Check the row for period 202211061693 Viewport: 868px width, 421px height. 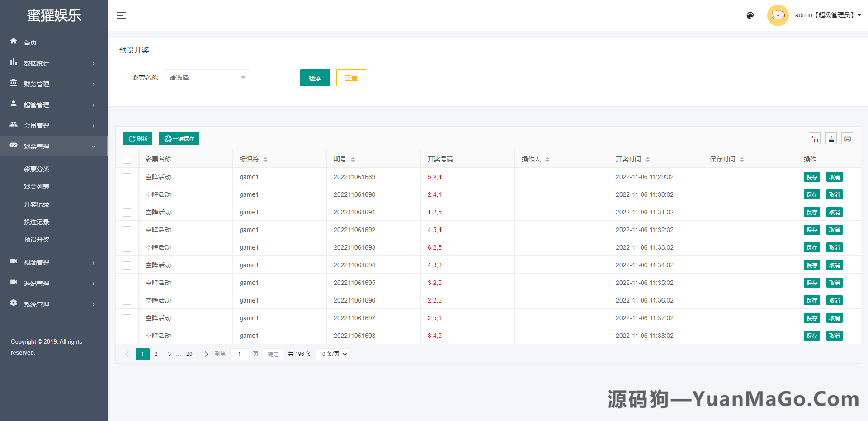127,248
